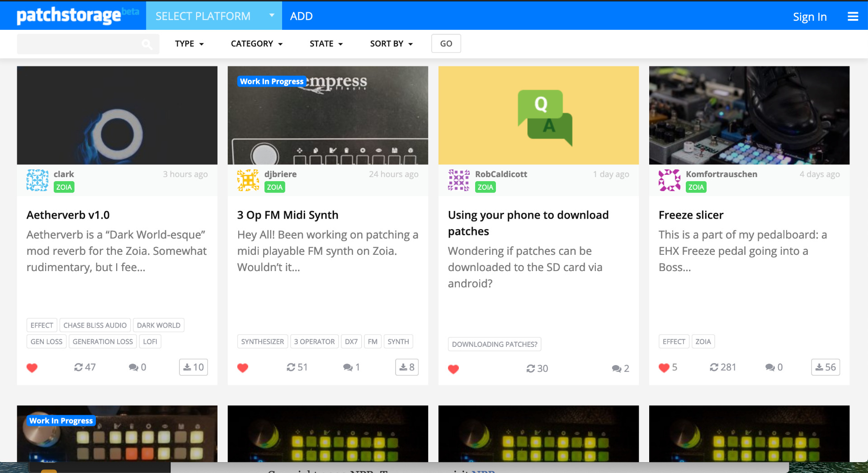Open the TYPE filter menu
Viewport: 868px width, 473px height.
(x=189, y=44)
